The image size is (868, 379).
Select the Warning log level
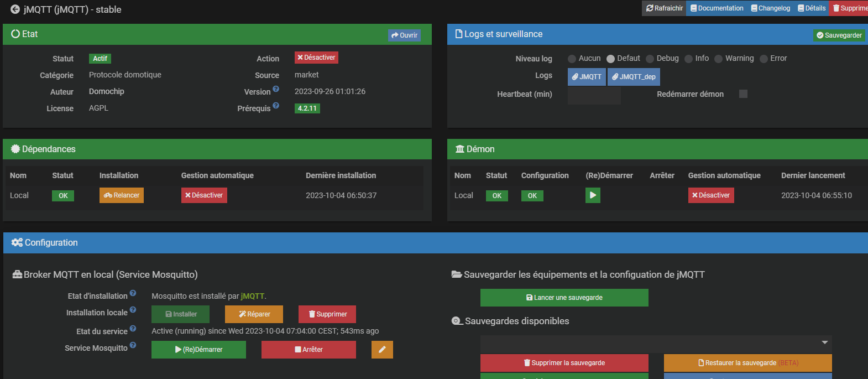pyautogui.click(x=719, y=59)
